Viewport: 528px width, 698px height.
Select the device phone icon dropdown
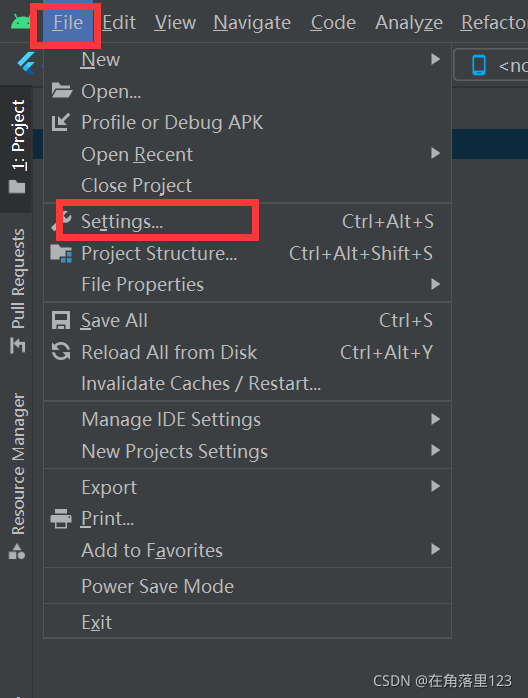491,66
